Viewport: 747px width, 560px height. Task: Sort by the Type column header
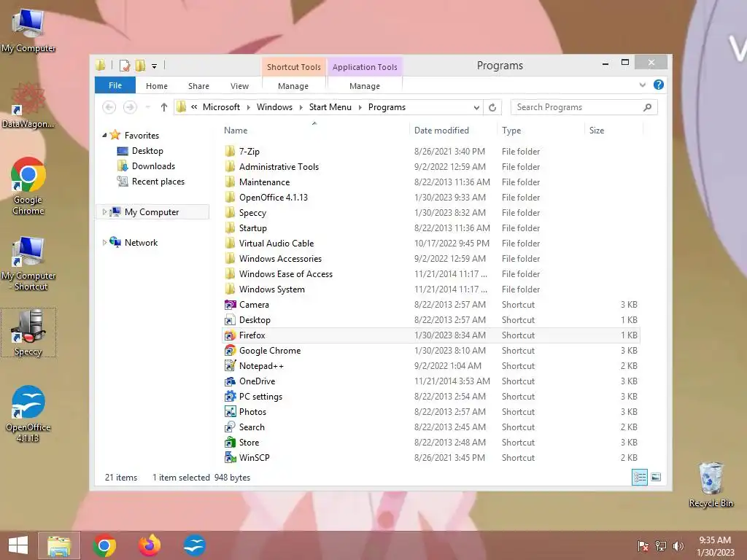[511, 131]
